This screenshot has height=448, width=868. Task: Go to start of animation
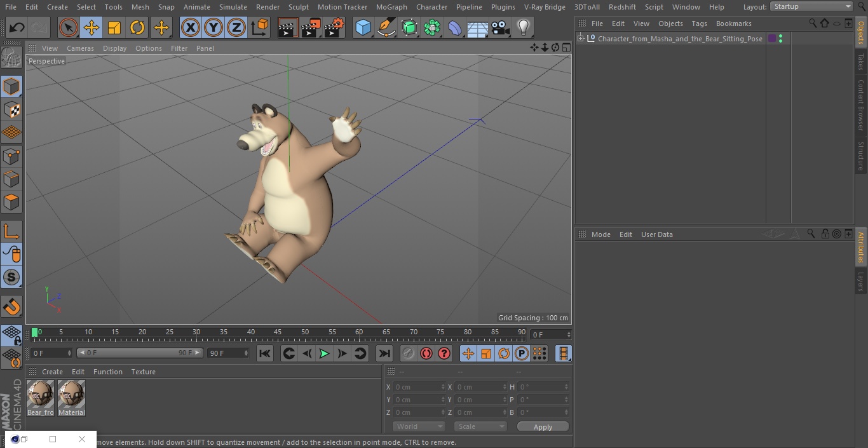265,353
